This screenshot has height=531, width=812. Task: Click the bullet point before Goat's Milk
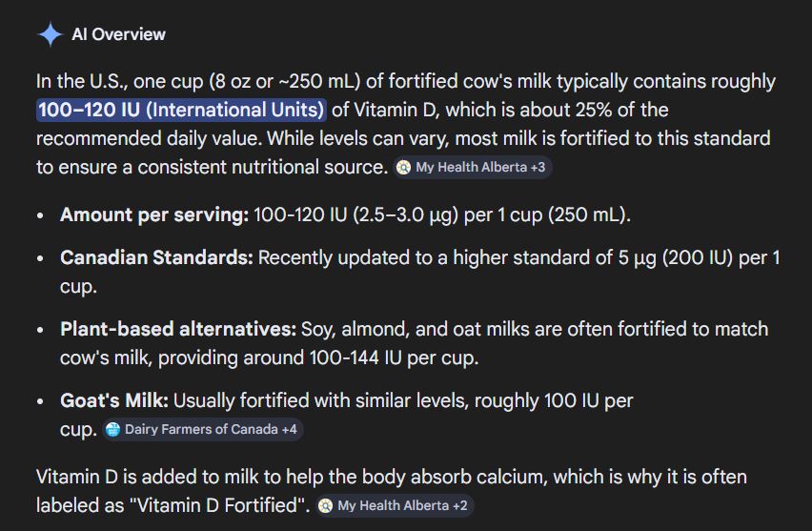tap(40, 401)
